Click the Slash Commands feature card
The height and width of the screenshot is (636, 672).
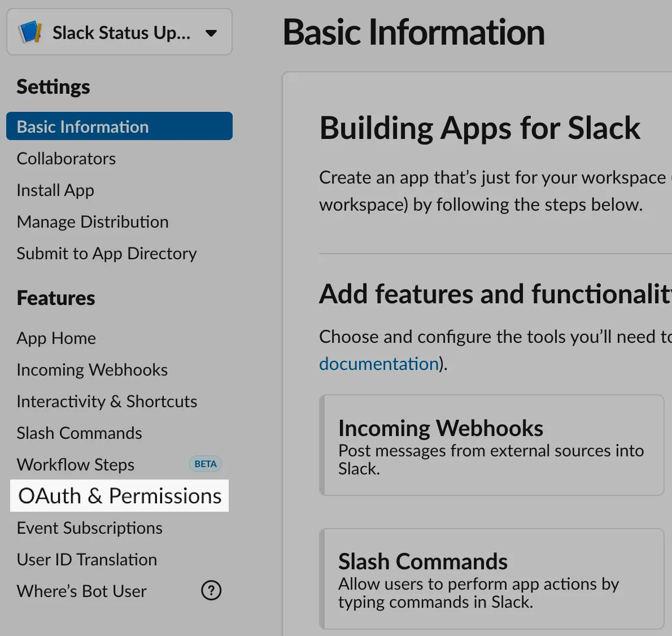(x=492, y=578)
